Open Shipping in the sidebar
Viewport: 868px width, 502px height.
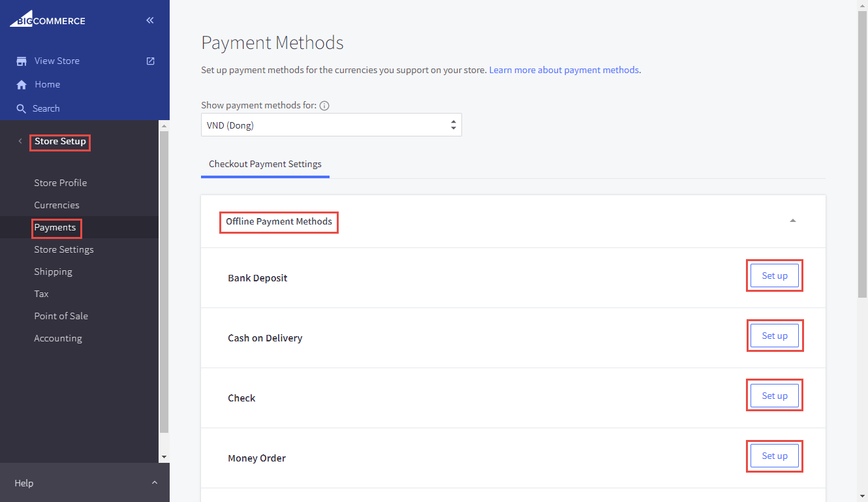pos(53,272)
